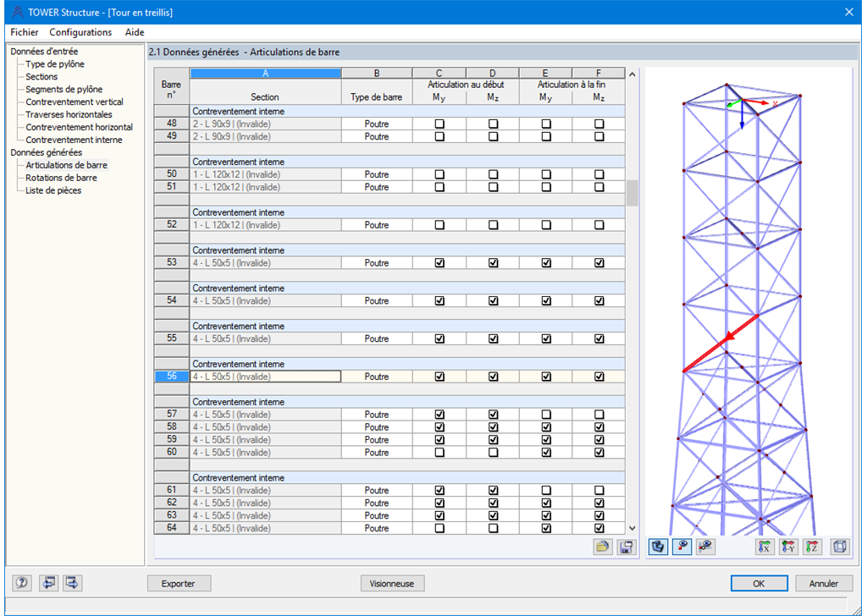Click the eye with axis view icon
This screenshot has height=616, width=867.
(x=705, y=547)
